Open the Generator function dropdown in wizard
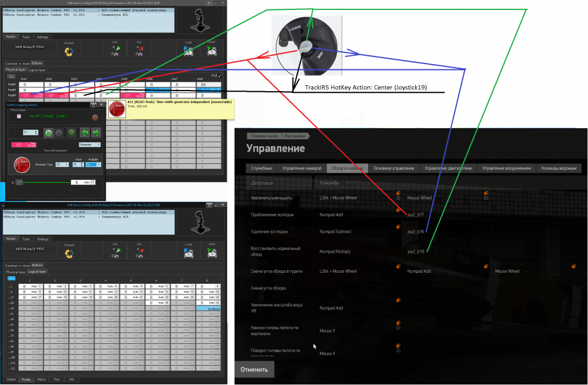 (x=89, y=145)
